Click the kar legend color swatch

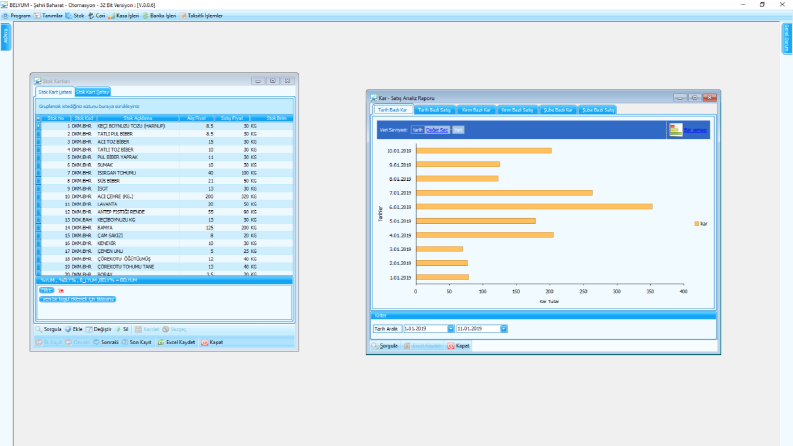(696, 224)
